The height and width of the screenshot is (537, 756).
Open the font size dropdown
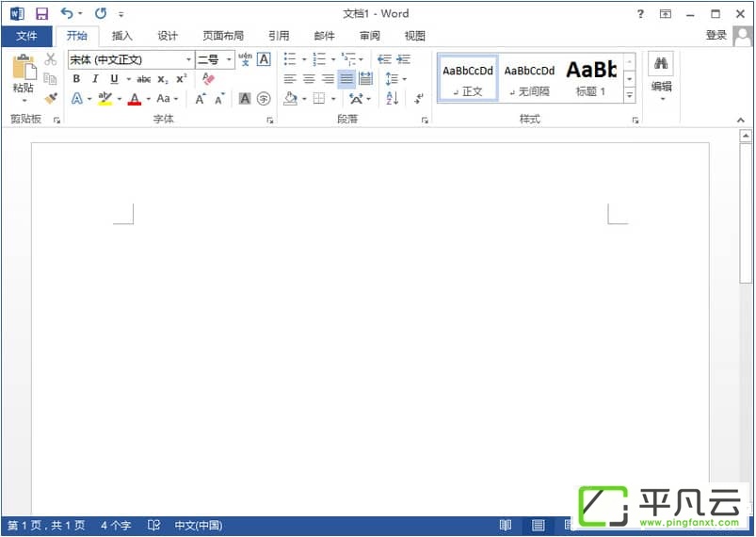[229, 60]
